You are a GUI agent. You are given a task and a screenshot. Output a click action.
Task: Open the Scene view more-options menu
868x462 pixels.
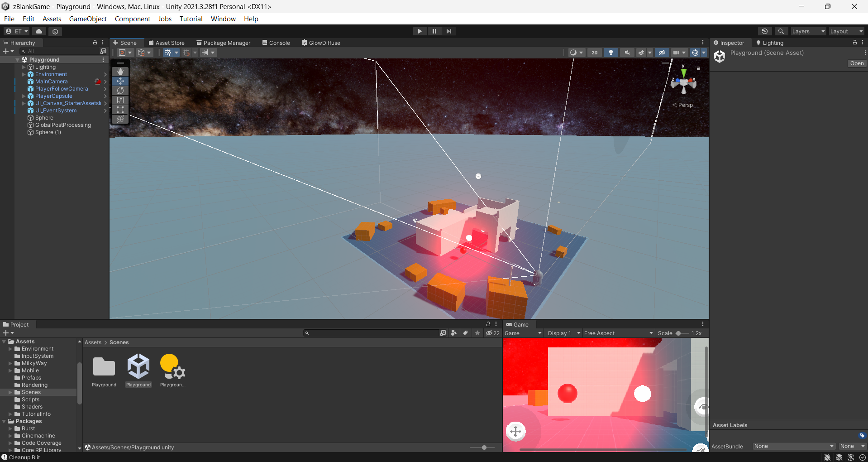tap(703, 43)
